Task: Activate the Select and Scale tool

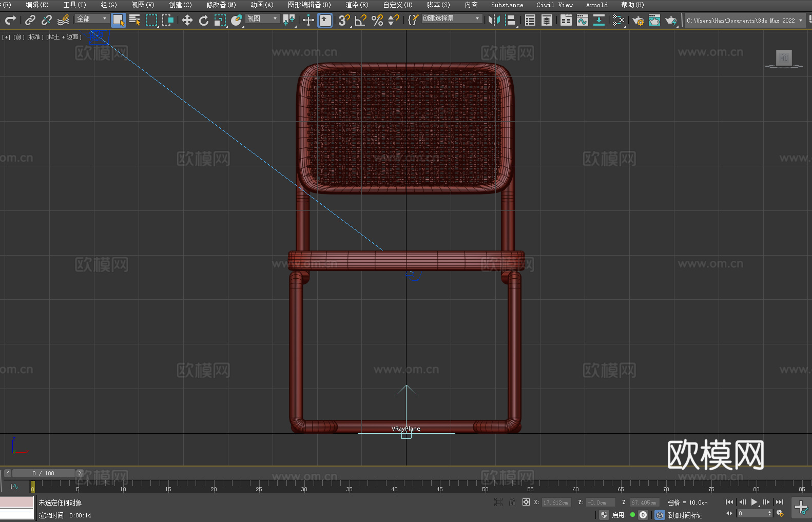Action: click(x=220, y=20)
